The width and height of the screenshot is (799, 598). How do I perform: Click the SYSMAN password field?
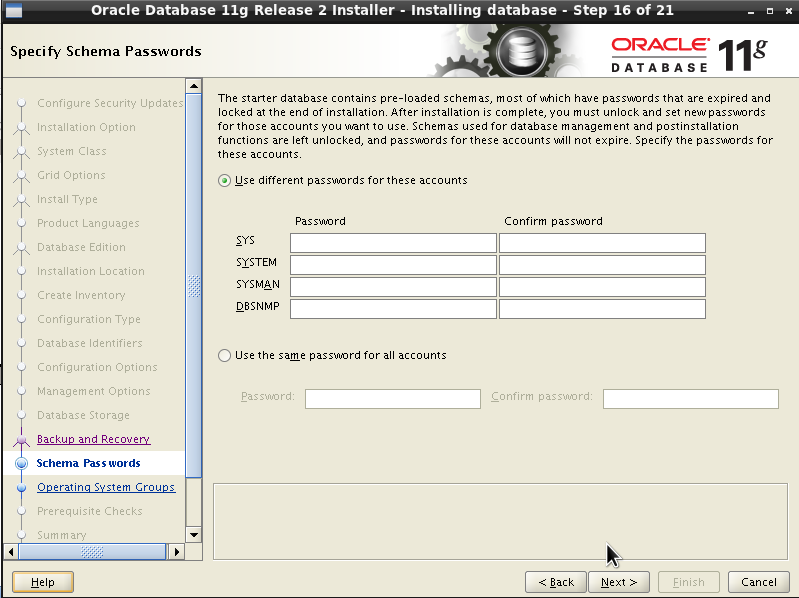click(x=393, y=287)
